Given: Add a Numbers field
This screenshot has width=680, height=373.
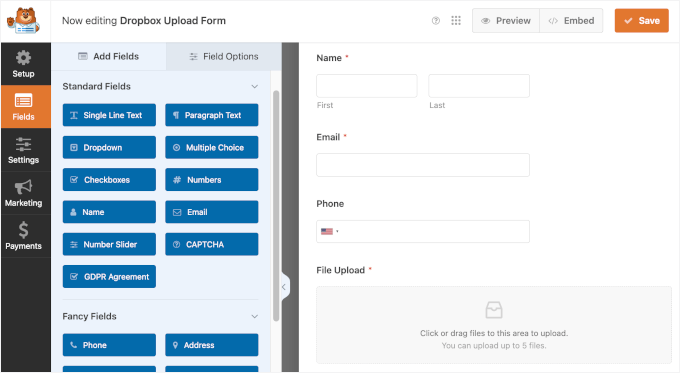Looking at the screenshot, I should coord(212,180).
